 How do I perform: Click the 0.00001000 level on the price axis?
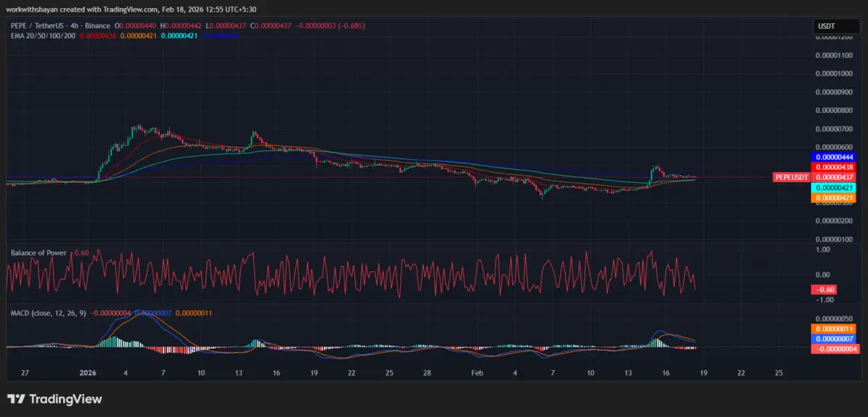coord(834,74)
